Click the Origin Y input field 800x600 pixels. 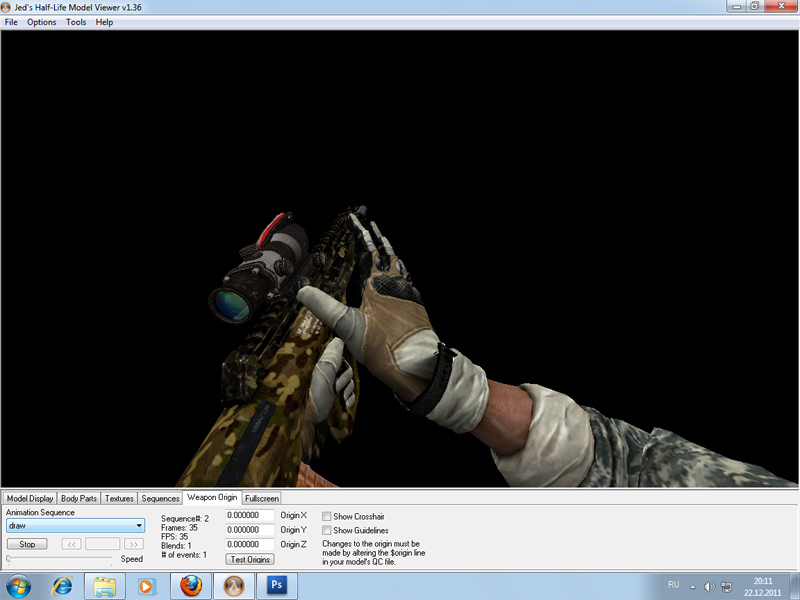tap(249, 530)
